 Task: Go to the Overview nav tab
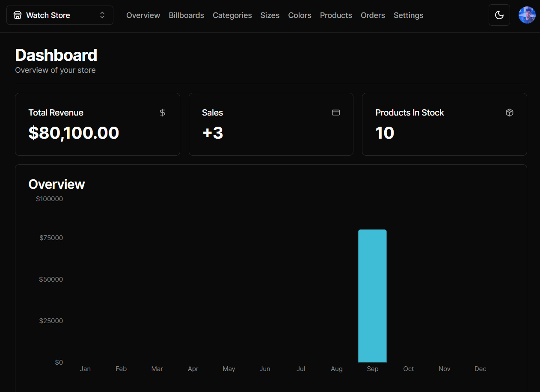(x=143, y=15)
